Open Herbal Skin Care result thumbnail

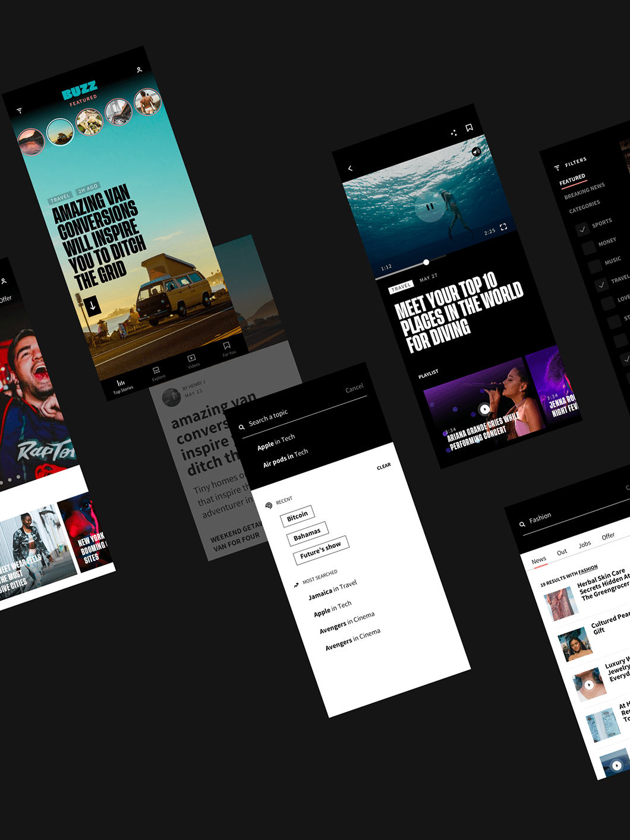click(x=560, y=604)
